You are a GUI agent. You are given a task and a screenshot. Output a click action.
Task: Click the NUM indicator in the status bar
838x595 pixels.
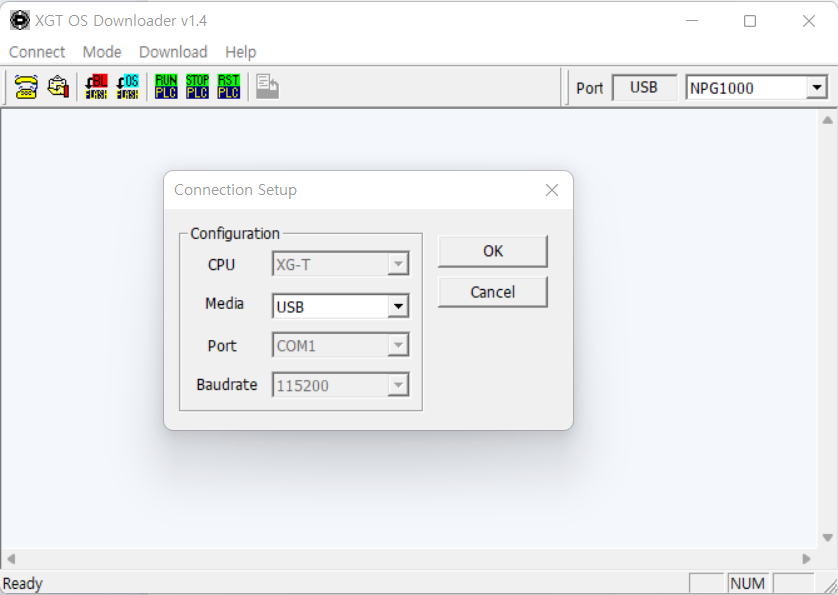(x=747, y=583)
